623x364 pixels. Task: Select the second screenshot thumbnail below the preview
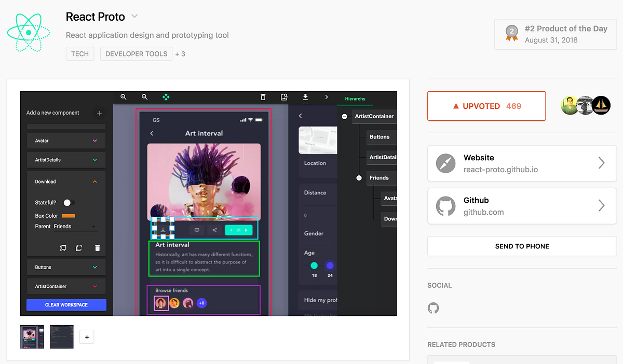coord(61,337)
